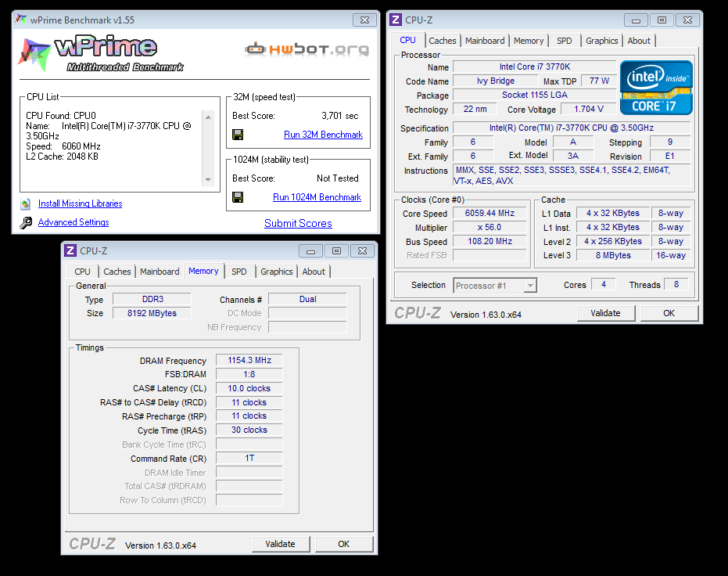Click the Cycle Time 30 clocks field
The width and height of the screenshot is (728, 576).
click(x=249, y=430)
